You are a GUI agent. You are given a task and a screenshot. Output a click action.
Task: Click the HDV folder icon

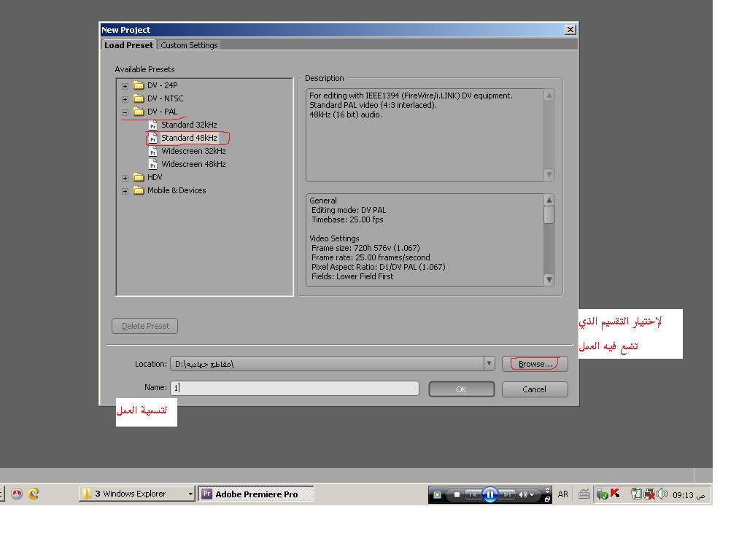[139, 177]
